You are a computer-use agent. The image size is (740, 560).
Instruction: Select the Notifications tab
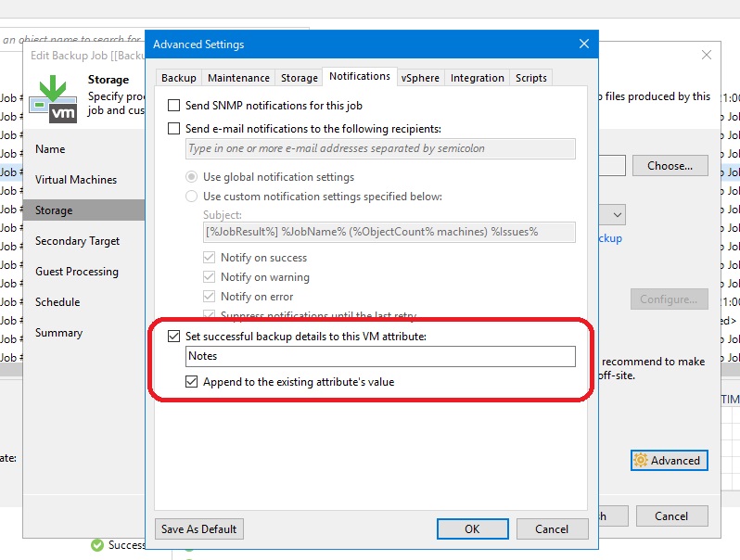pos(360,76)
